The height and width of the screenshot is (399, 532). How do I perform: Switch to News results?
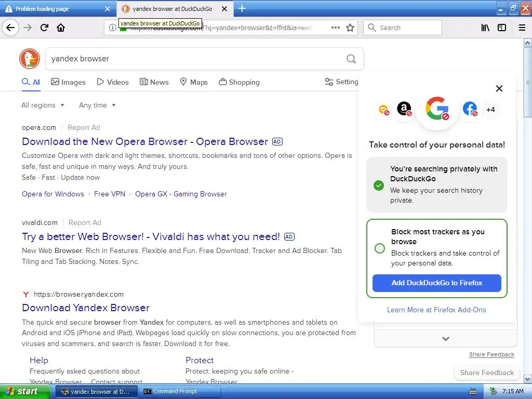coord(154,82)
